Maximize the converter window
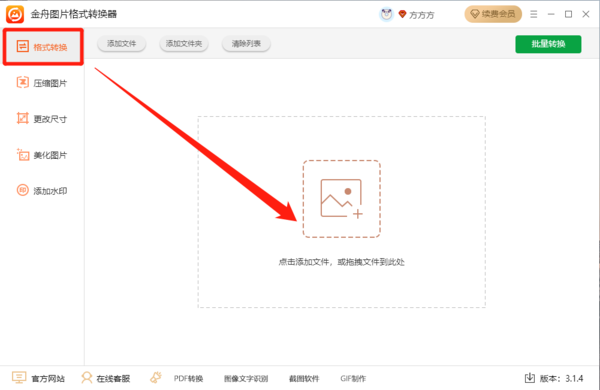Screen dimensions: 600x390 click(569, 14)
